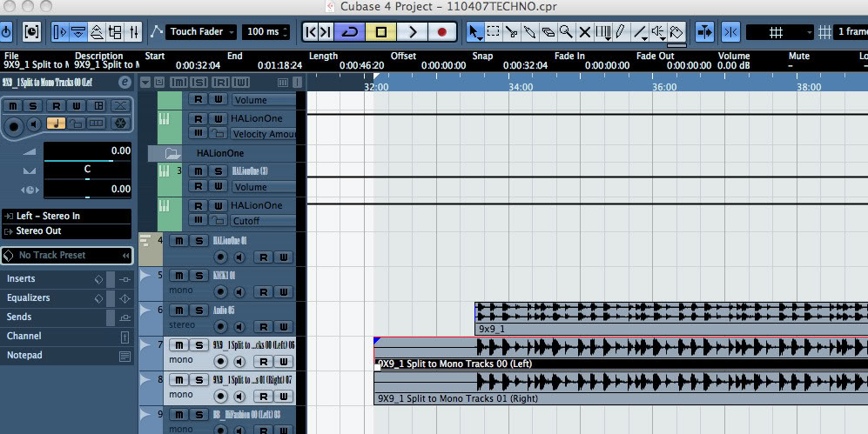
Task: Select the Play speaker tool
Action: pos(658,32)
